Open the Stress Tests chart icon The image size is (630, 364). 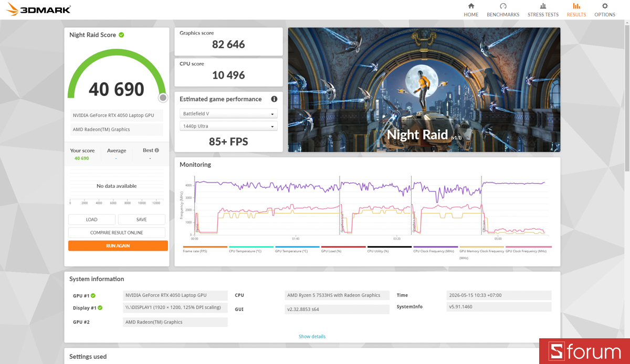[x=543, y=6]
